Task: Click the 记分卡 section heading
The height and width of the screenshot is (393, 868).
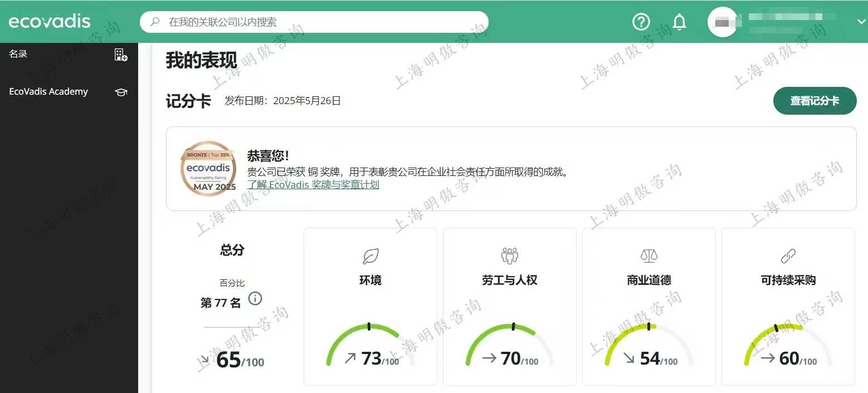Action: [188, 101]
